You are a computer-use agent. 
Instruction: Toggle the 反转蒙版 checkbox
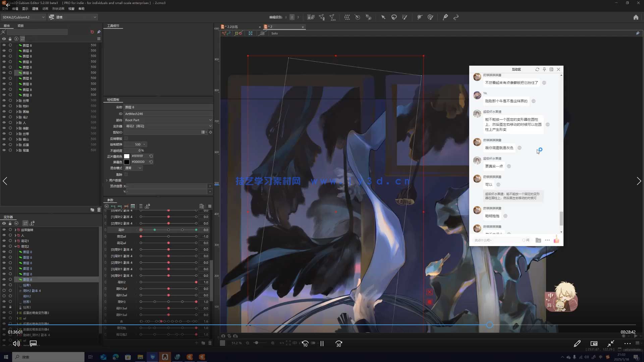[x=126, y=138]
